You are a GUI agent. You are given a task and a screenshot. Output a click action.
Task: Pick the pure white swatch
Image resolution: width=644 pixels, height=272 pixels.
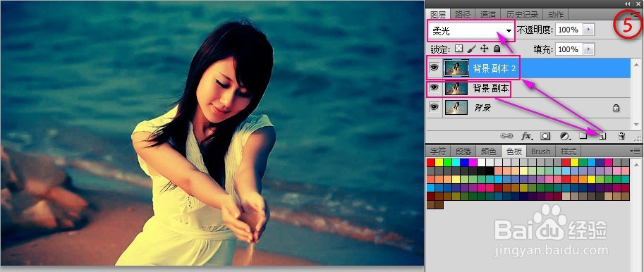click(x=480, y=163)
